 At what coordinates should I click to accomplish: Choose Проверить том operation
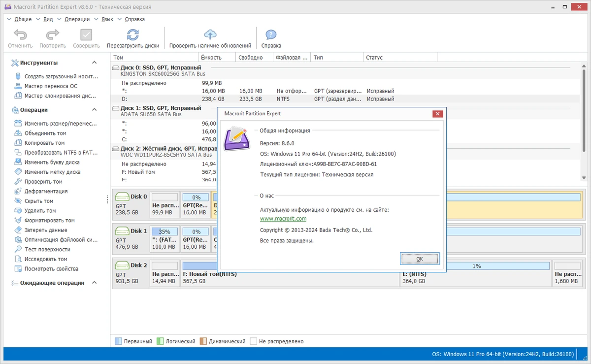pyautogui.click(x=38, y=182)
